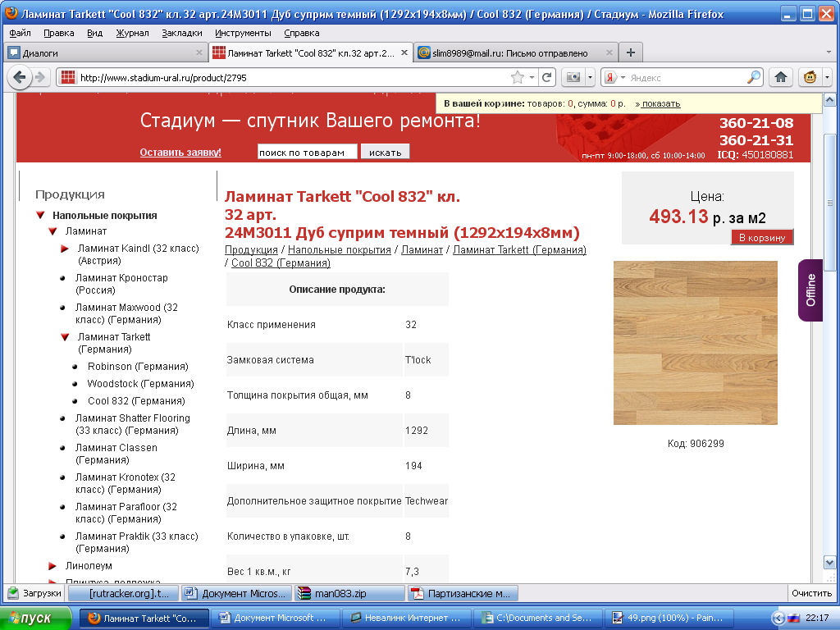Image resolution: width=840 pixels, height=630 pixels.
Task: Reload the page with refresh icon
Action: point(546,78)
